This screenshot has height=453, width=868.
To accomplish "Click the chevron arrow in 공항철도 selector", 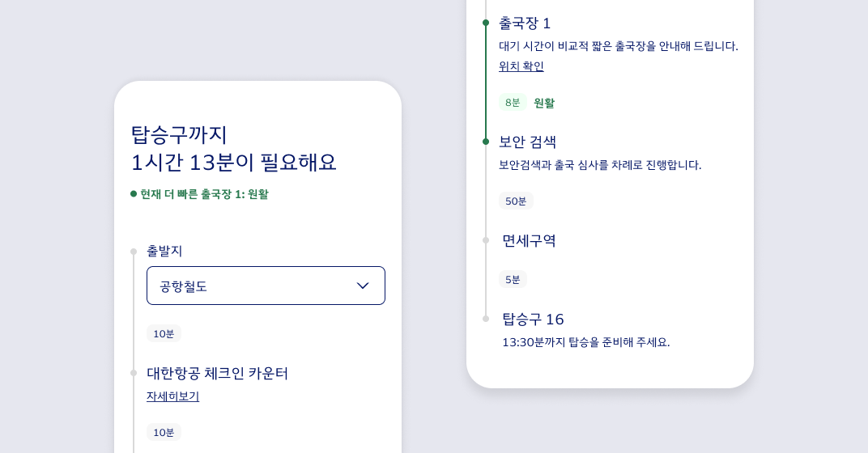I will point(363,286).
